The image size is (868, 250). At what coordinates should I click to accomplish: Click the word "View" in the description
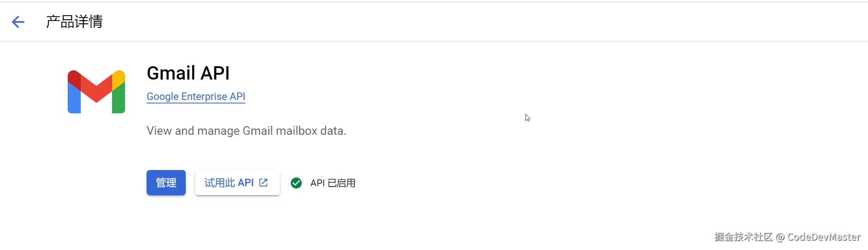pos(159,131)
